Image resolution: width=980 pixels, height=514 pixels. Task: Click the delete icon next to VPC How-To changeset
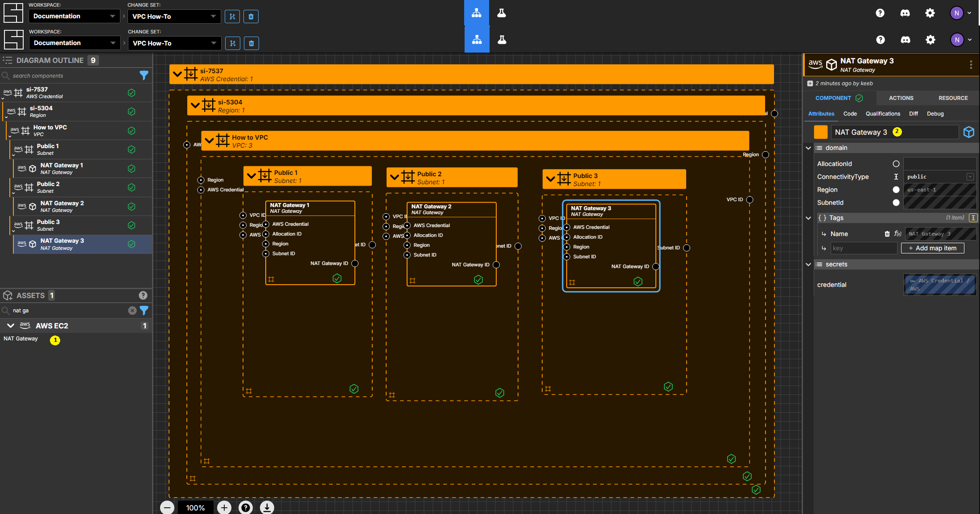click(251, 16)
